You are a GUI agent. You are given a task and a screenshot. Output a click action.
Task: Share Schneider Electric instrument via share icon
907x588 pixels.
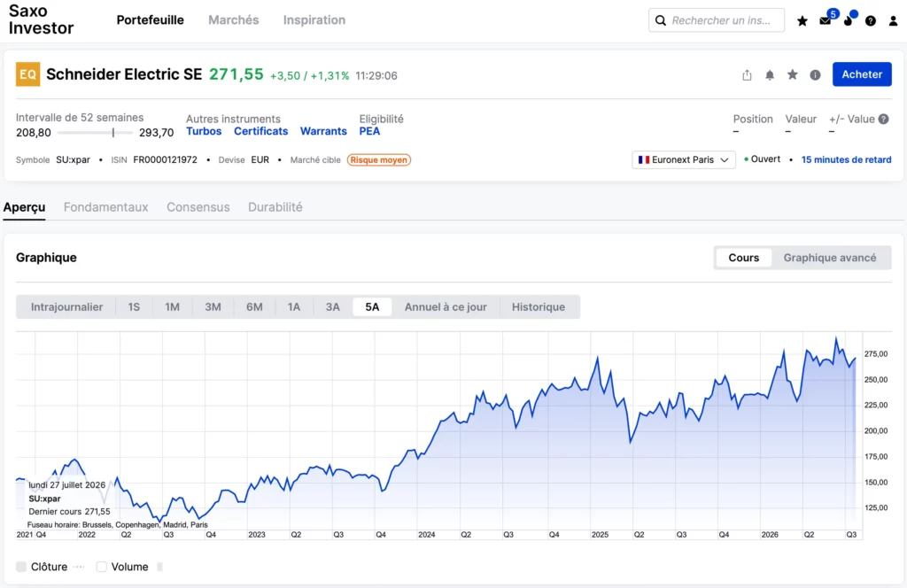point(747,75)
